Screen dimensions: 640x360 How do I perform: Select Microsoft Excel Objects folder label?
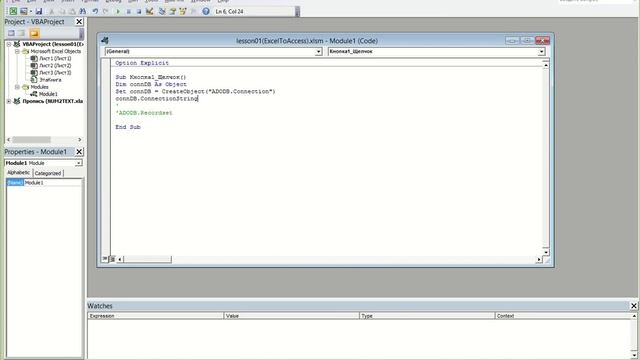click(x=56, y=51)
